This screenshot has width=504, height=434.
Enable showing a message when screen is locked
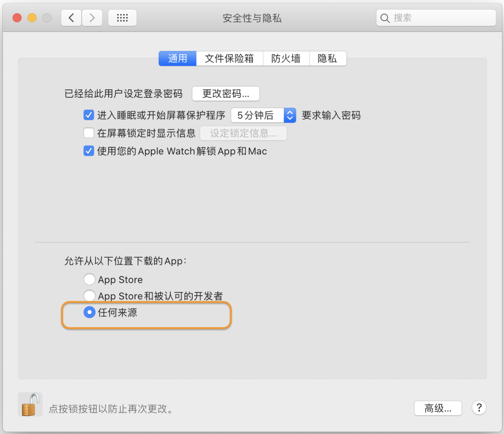[x=89, y=133]
